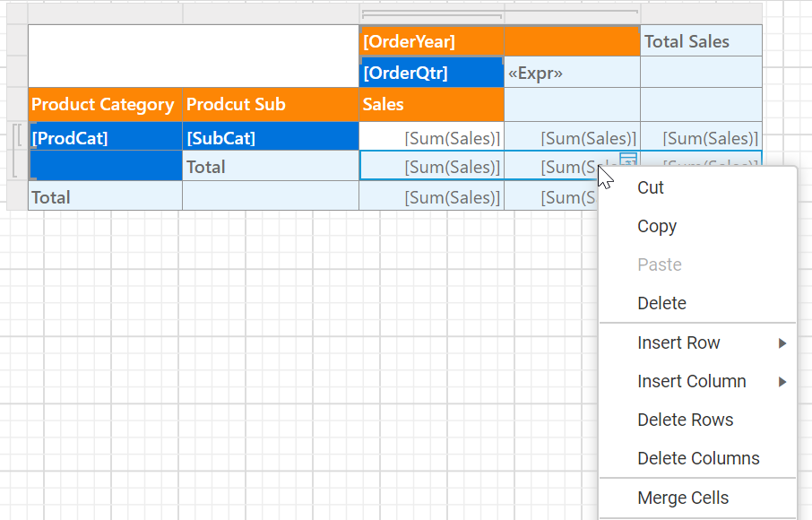The image size is (812, 520).
Task: Click Delete Columns in the context menu
Action: pos(698,458)
